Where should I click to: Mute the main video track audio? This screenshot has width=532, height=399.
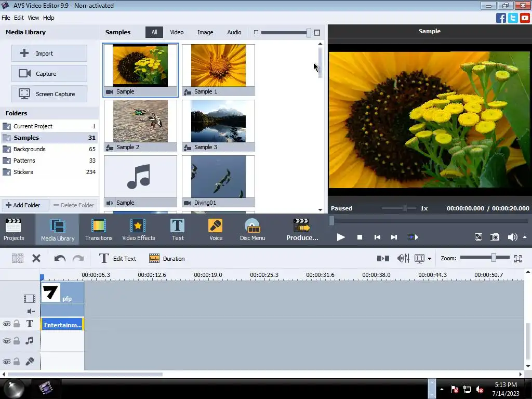click(31, 311)
